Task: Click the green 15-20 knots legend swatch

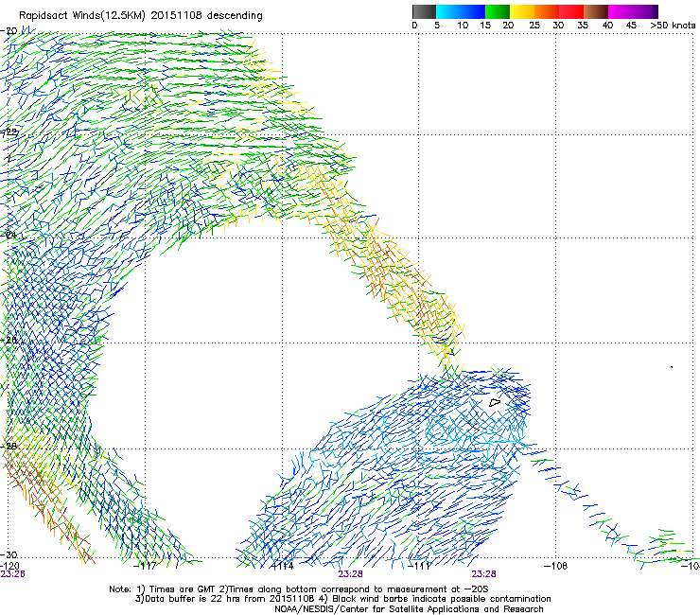Action: 498,11
